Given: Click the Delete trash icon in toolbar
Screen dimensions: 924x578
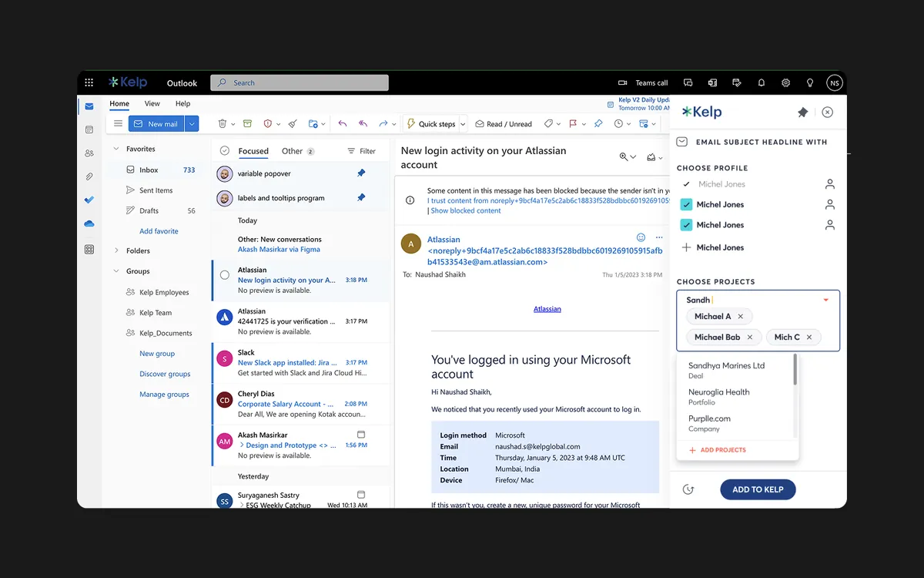Looking at the screenshot, I should [222, 123].
